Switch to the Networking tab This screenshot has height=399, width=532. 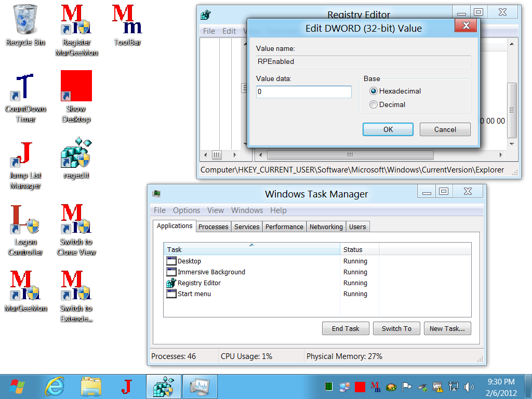pos(326,227)
